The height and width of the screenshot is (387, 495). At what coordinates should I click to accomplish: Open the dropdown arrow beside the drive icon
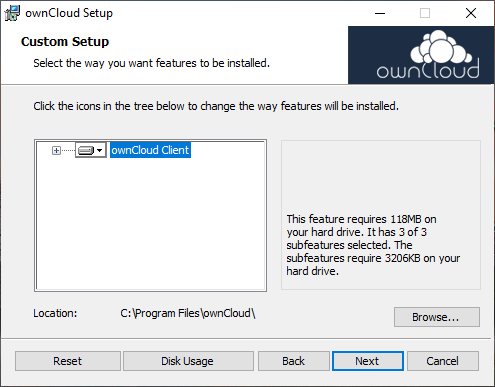pos(99,150)
